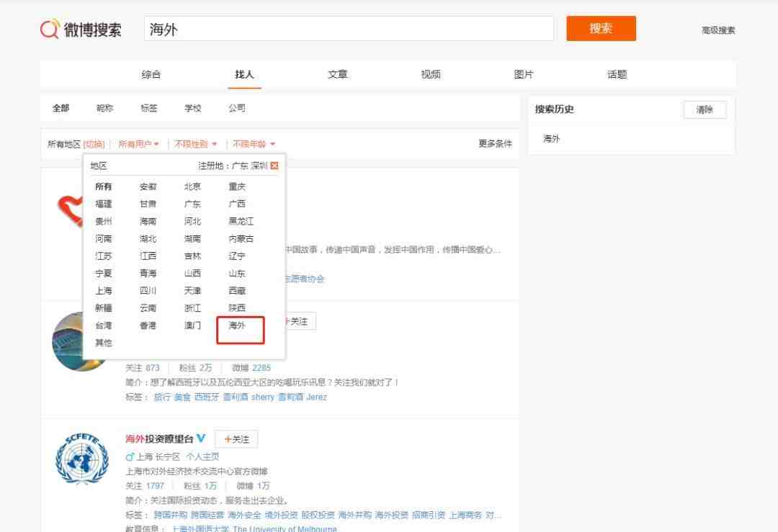The width and height of the screenshot is (778, 532).
Task: Open the 西班牙 tag
Action: pyautogui.click(x=207, y=397)
